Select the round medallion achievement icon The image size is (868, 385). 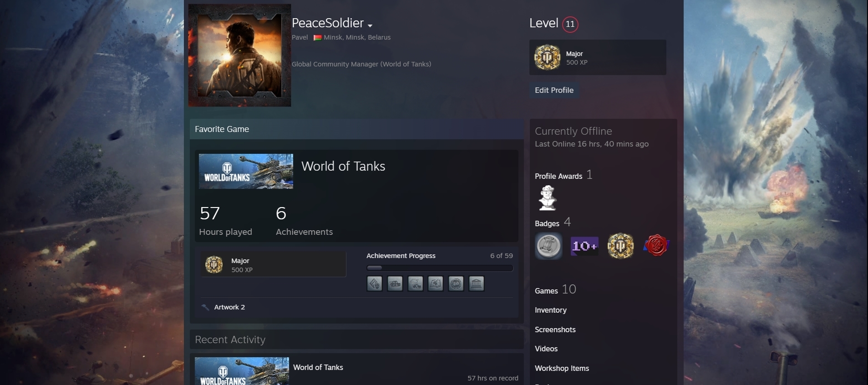pos(456,284)
